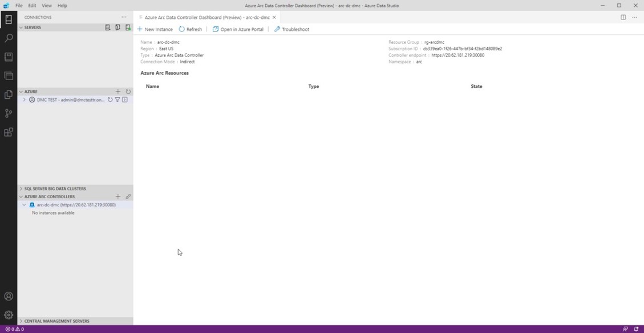Screen dimensions: 644x333
Task: Open Cloud Shell terminal icon for DMC TEST
Action: point(125,100)
